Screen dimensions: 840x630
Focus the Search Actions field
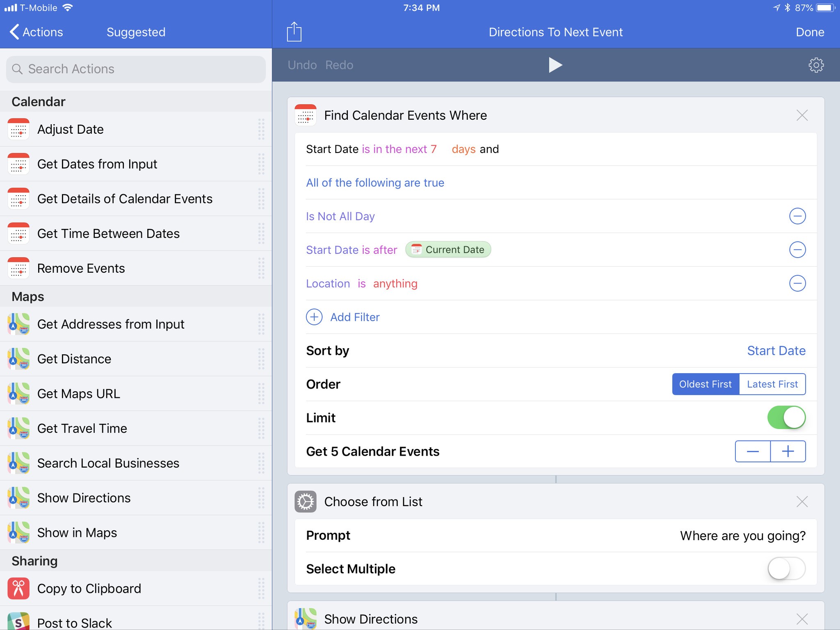pyautogui.click(x=136, y=69)
